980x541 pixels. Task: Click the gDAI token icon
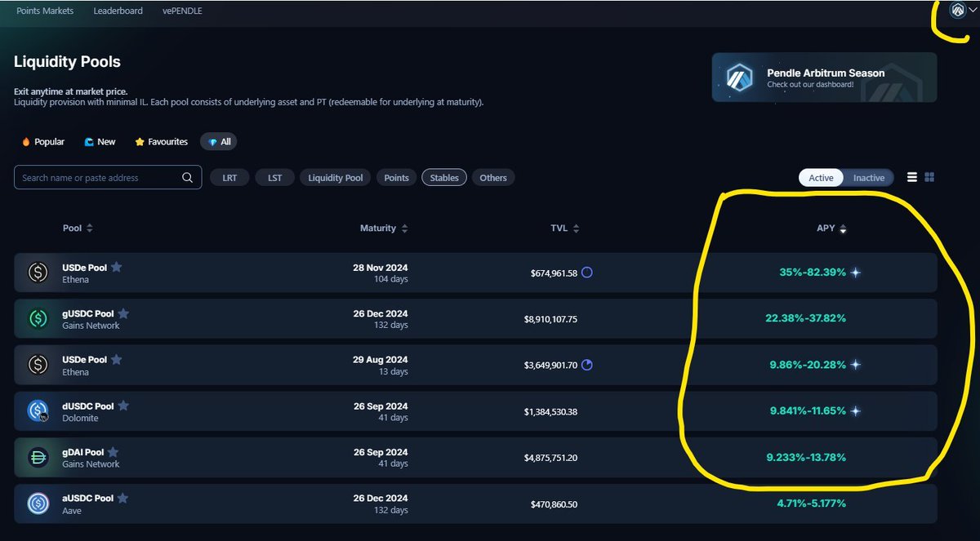pos(38,458)
